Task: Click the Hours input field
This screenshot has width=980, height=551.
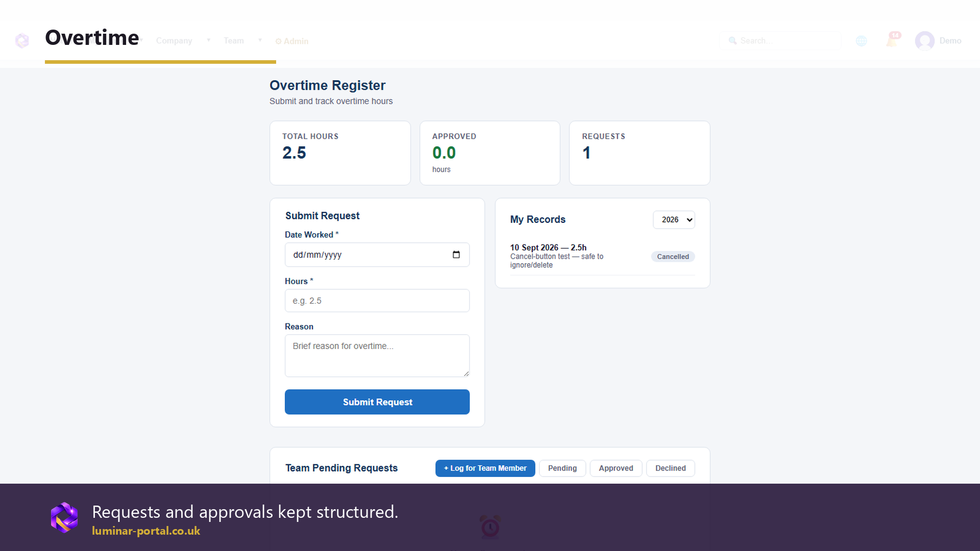Action: coord(377,300)
